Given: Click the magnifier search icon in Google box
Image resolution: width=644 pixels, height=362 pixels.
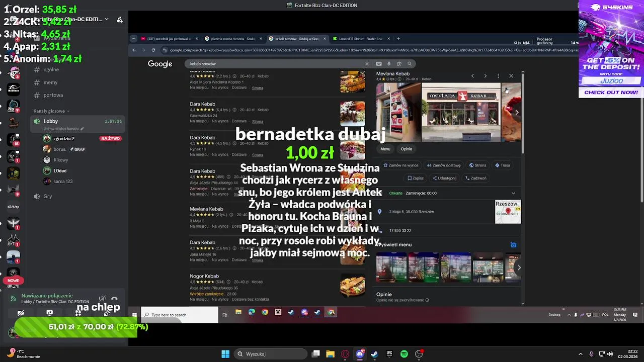Looking at the screenshot, I should coord(410,64).
